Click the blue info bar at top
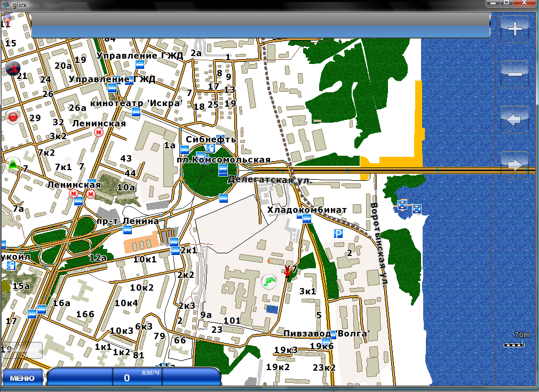Screen dimensions: 539x392 pyautogui.click(x=260, y=31)
